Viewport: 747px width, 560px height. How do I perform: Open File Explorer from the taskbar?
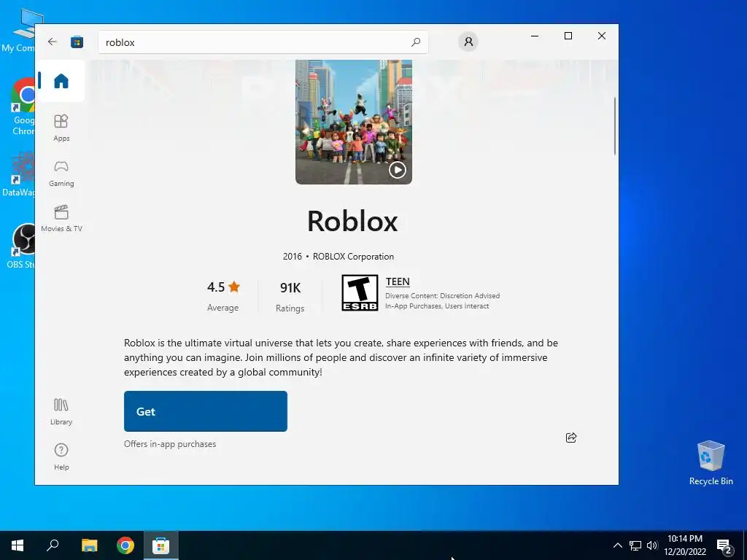pyautogui.click(x=89, y=545)
